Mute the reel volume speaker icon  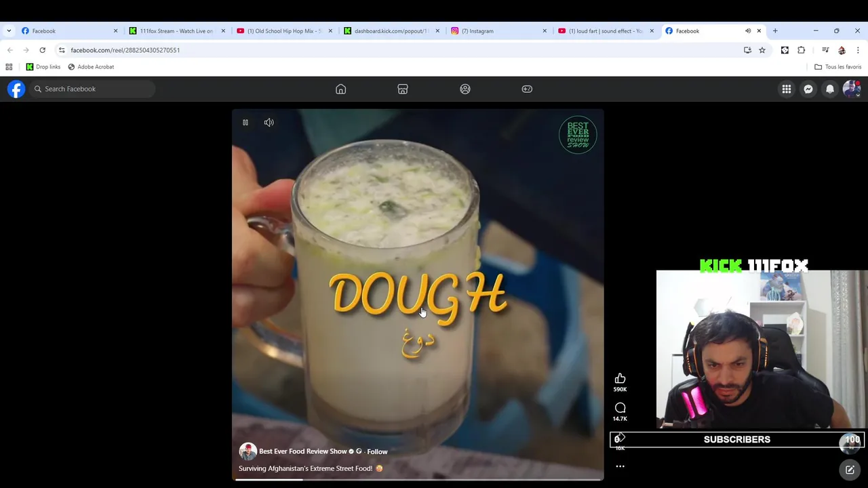pos(269,123)
